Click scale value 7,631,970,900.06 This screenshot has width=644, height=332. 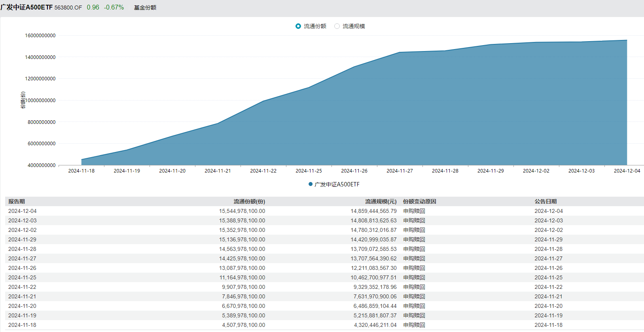coord(375,296)
